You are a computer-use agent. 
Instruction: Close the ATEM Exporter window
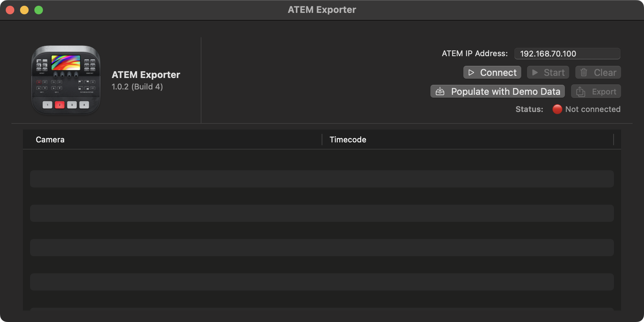[10, 10]
